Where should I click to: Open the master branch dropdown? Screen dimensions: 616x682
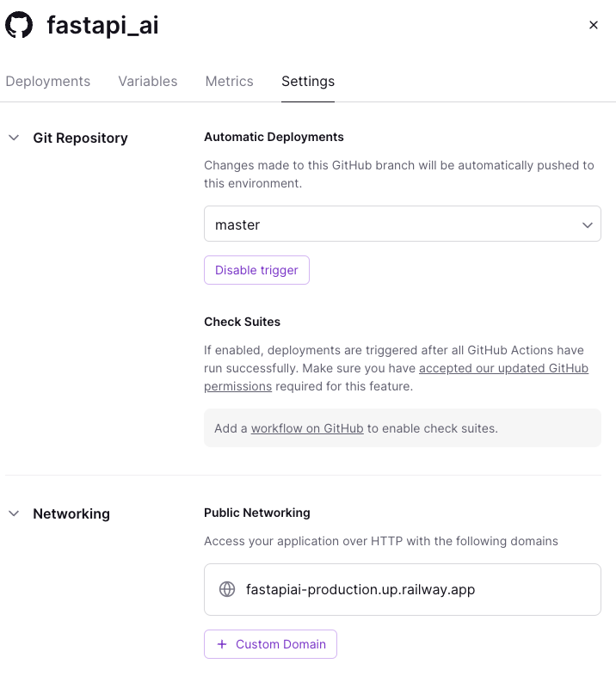pos(387,224)
